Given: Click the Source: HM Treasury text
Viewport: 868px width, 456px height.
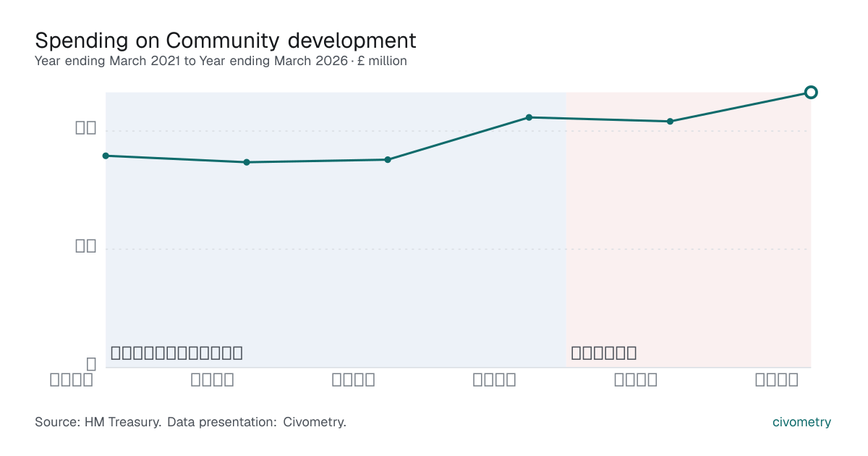Looking at the screenshot, I should pos(98,422).
